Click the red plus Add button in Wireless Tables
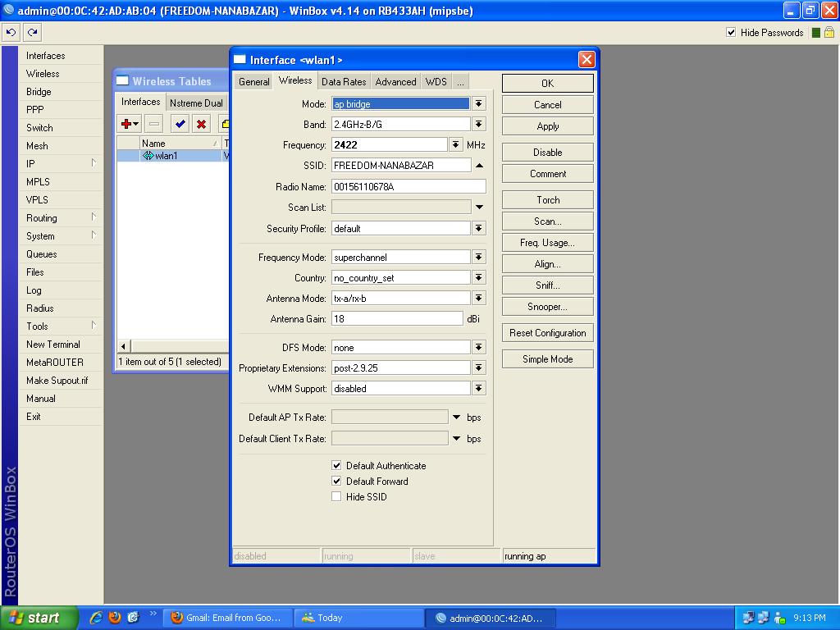Viewport: 840px width, 630px height. (x=129, y=124)
